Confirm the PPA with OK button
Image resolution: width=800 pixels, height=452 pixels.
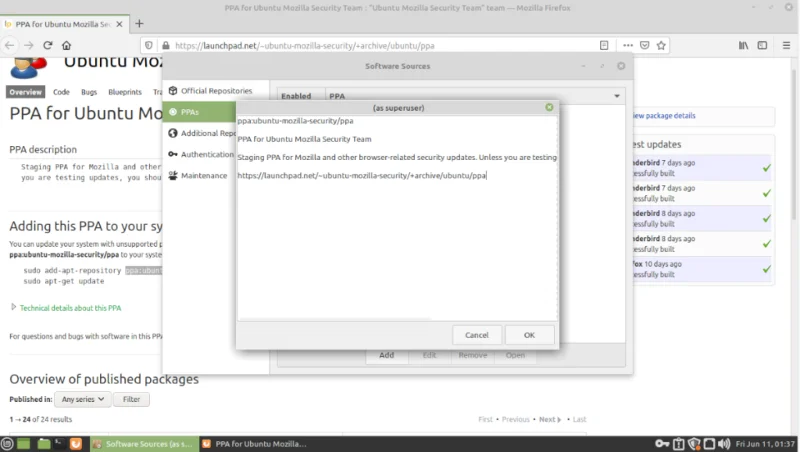click(529, 335)
